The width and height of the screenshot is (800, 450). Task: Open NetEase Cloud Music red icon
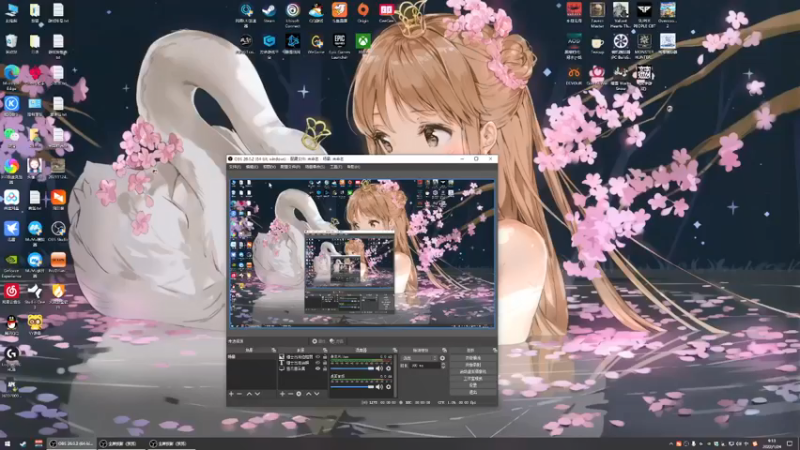click(11, 293)
